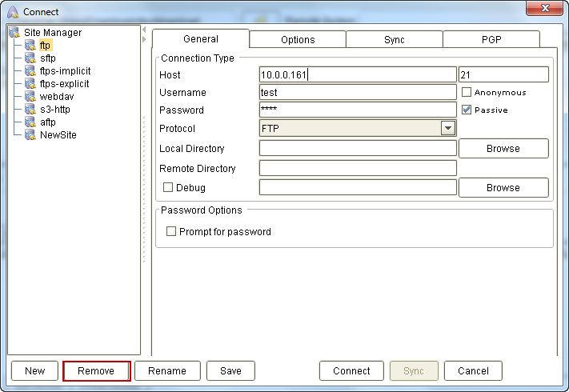Click the ftps-explicit site icon
Image resolution: width=569 pixels, height=392 pixels.
coord(30,84)
